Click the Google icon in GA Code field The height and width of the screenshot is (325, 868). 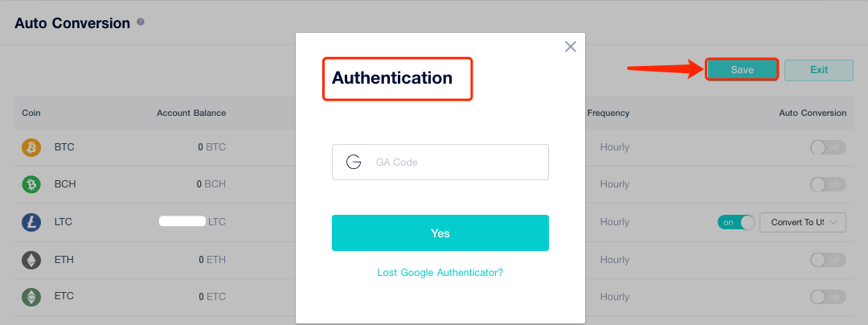coord(354,162)
